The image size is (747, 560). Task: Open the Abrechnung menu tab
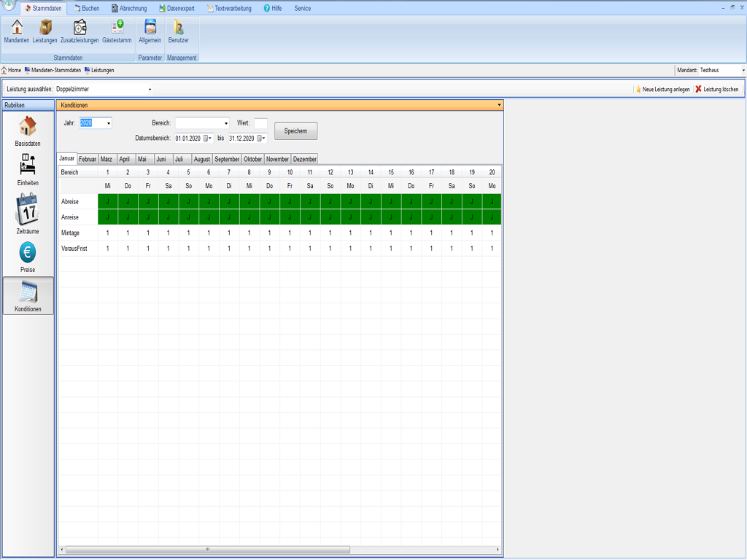(128, 8)
